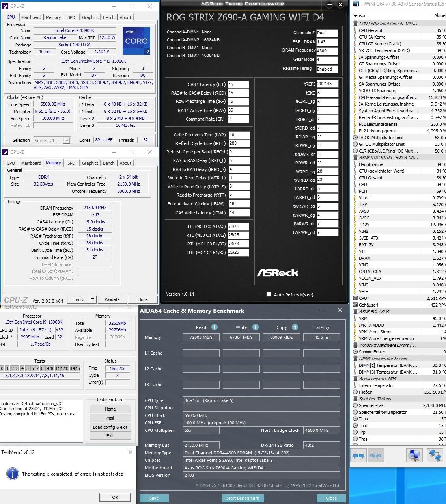Click the ASRock logo in Timing Configurator
The image size is (446, 504).
[x=278, y=273]
